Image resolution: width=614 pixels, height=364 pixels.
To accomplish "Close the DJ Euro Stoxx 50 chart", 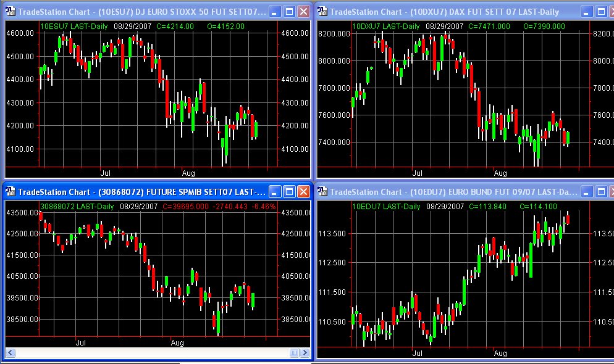I will point(303,11).
